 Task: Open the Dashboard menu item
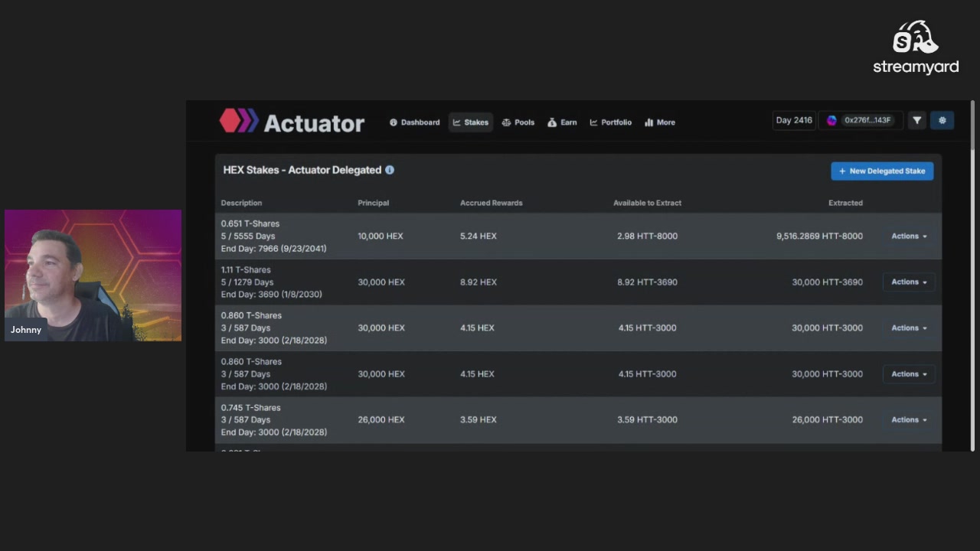(414, 122)
